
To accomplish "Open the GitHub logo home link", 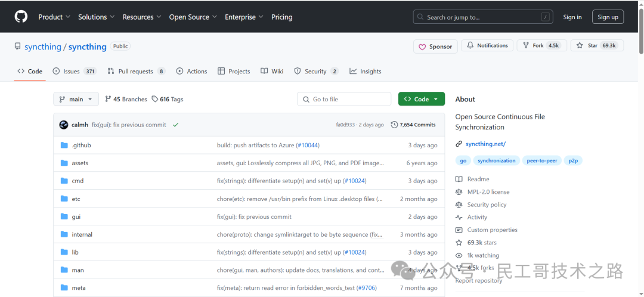I will pyautogui.click(x=21, y=17).
